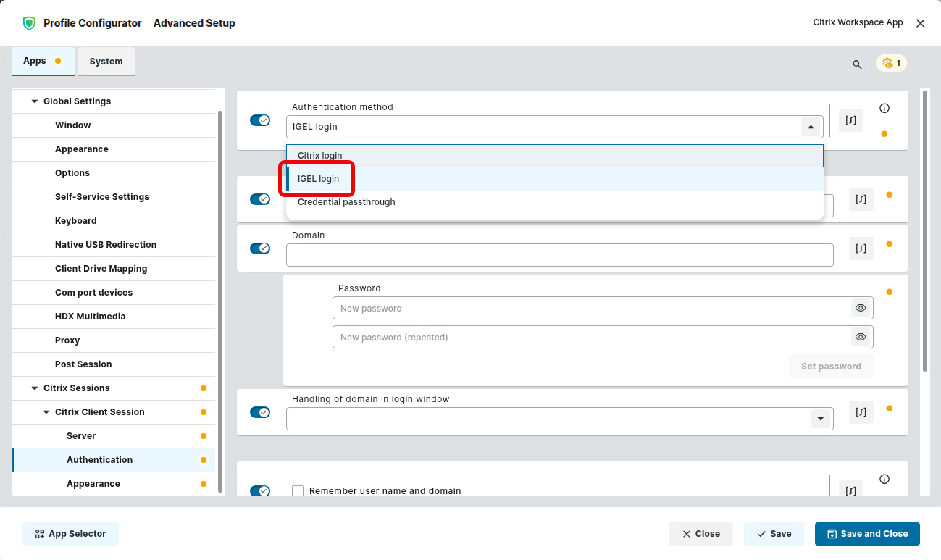Open Appearance under Citrix Client Session
This screenshot has height=560, width=941.
[114, 484]
